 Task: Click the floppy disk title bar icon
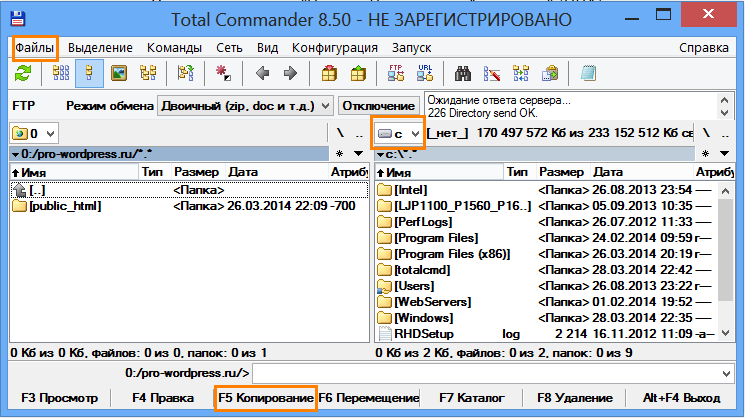[18, 19]
